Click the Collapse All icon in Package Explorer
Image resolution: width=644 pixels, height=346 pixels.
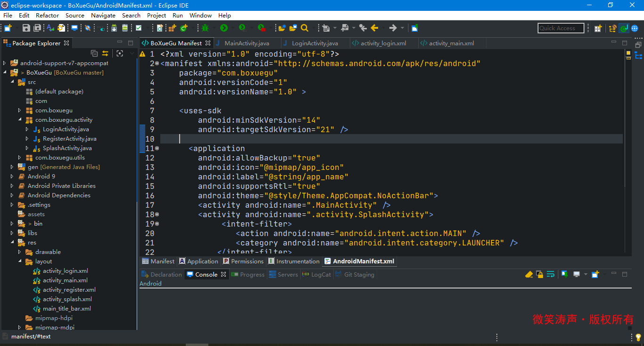click(x=94, y=53)
